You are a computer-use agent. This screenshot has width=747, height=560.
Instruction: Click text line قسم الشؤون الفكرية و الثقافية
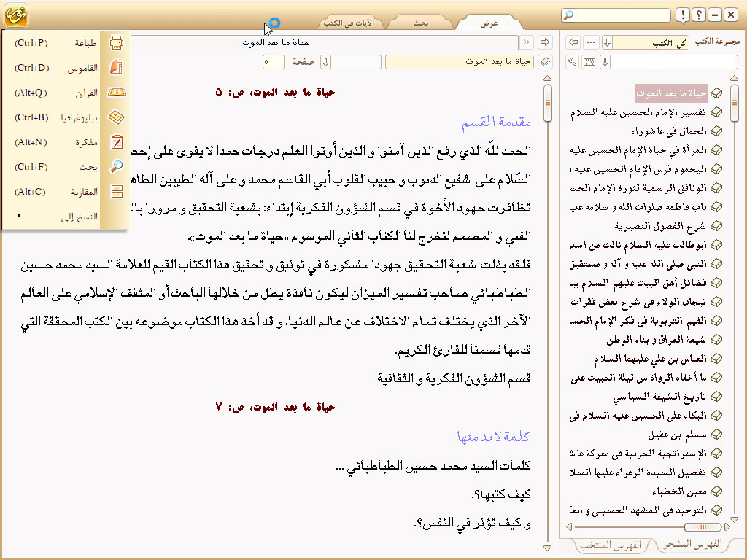coord(454,378)
